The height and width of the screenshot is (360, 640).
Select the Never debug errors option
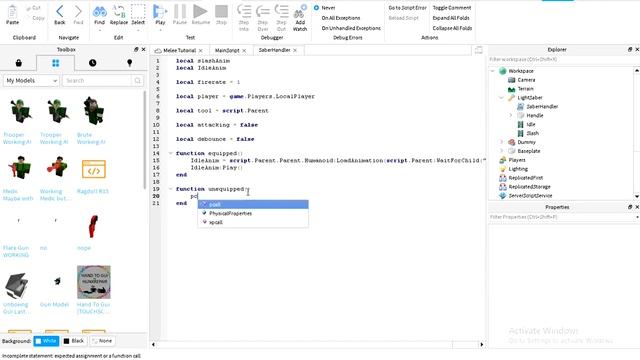pos(325,8)
